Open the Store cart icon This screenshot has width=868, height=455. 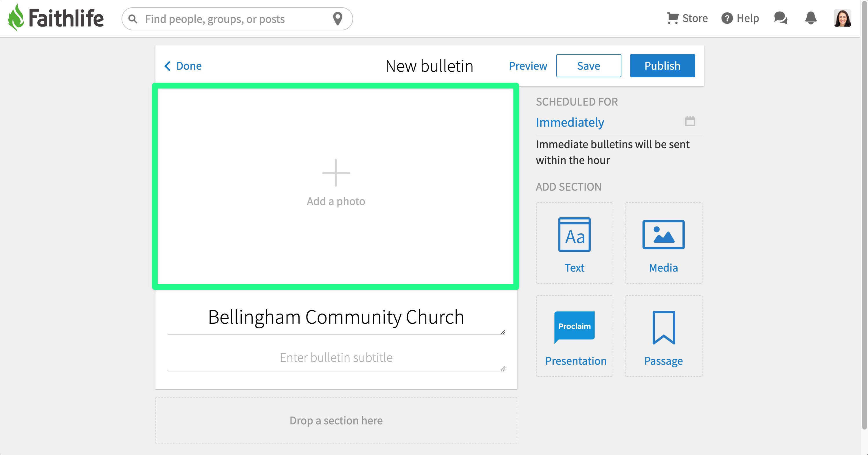pos(673,18)
